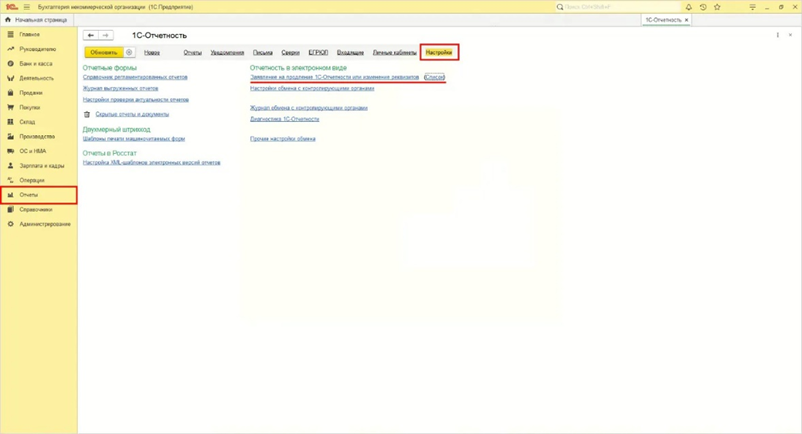Open Заявление на продление 1С-Отчетности link
Image resolution: width=802 pixels, height=434 pixels.
pos(335,77)
